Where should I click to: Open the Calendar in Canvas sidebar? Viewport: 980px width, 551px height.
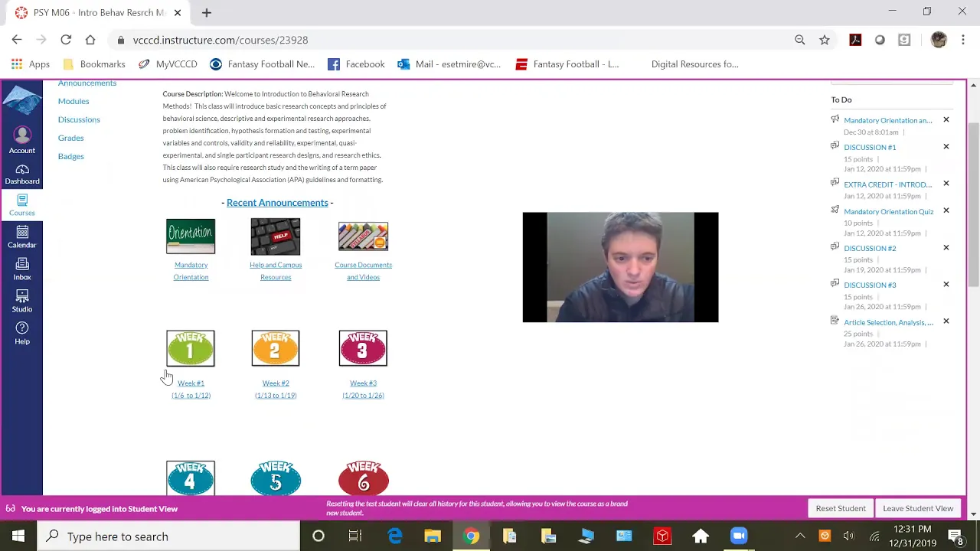(x=21, y=237)
